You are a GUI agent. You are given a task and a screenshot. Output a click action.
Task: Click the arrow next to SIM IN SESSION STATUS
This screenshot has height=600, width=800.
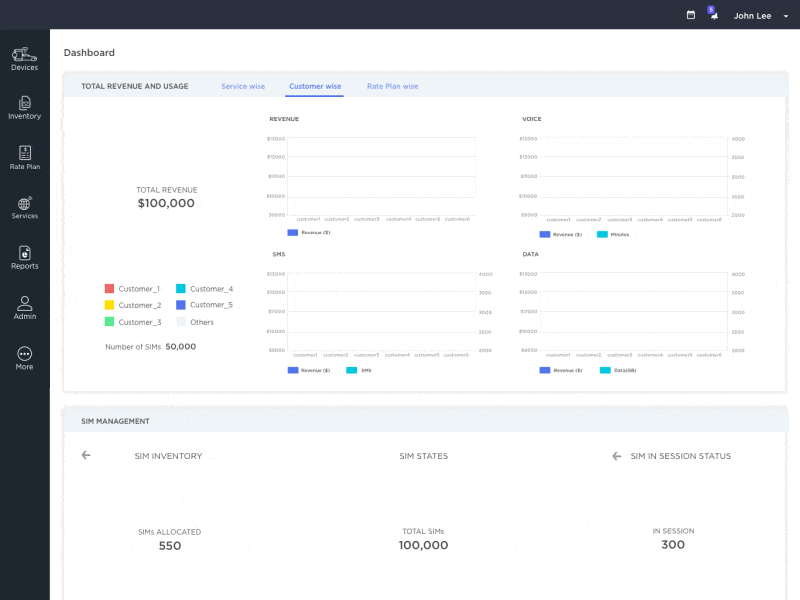[x=616, y=455]
